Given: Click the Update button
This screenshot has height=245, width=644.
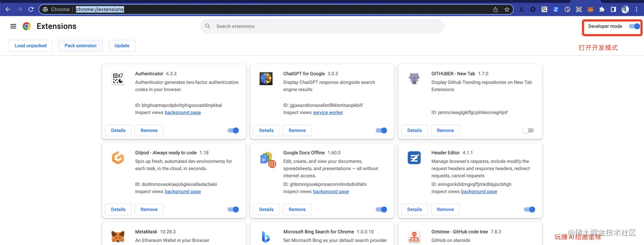Looking at the screenshot, I should click(x=122, y=46).
